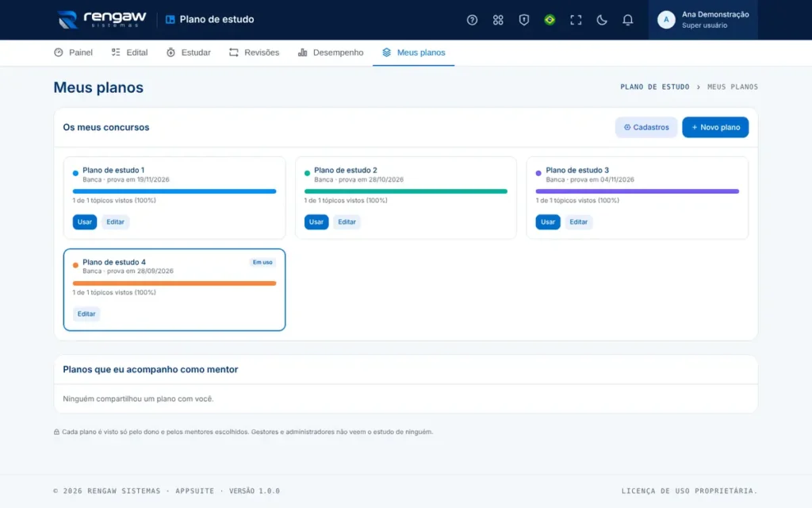The height and width of the screenshot is (508, 812).
Task: Click the purple progress bar of Plano de estudo 3
Action: (637, 191)
